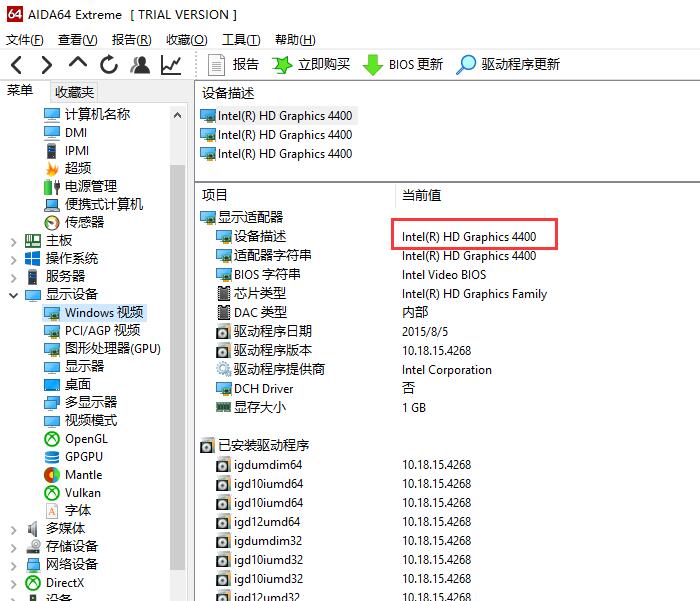Go forward with the right arrow button

point(46,65)
